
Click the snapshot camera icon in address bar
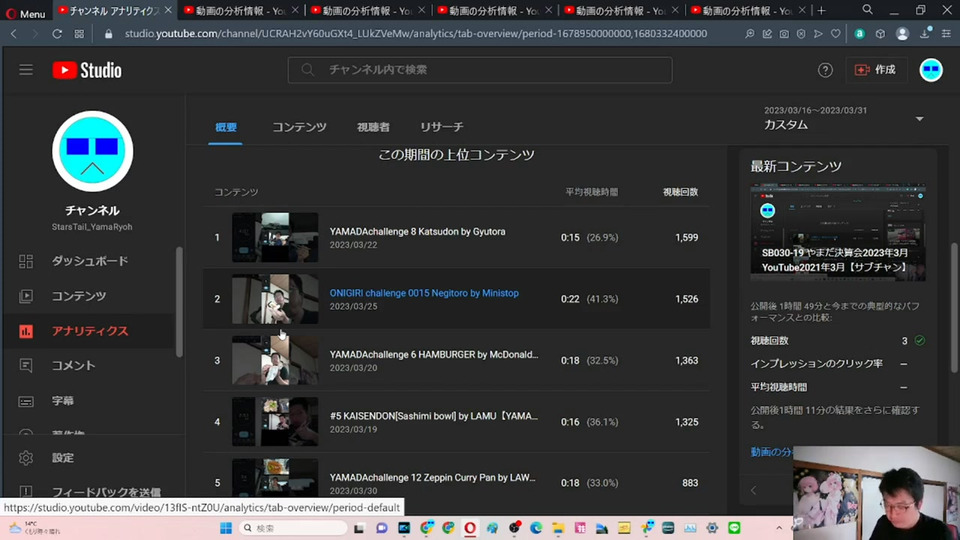coord(784,34)
